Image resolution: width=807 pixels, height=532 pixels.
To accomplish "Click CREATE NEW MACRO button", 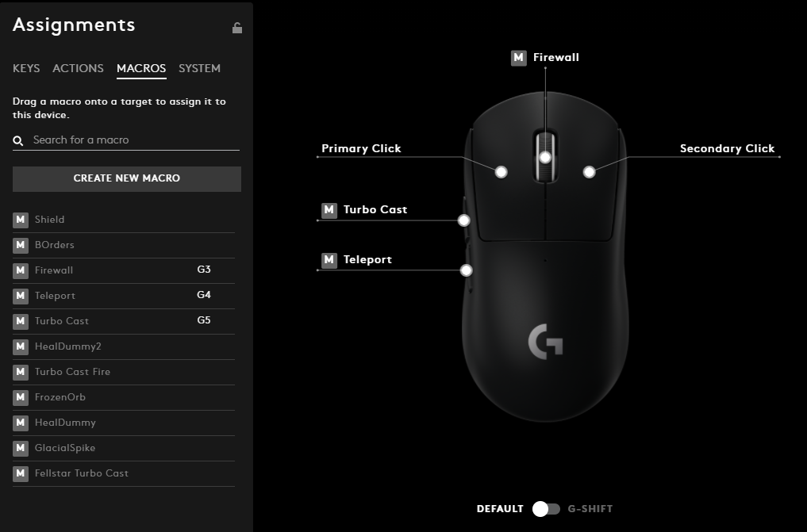I will pos(127,178).
